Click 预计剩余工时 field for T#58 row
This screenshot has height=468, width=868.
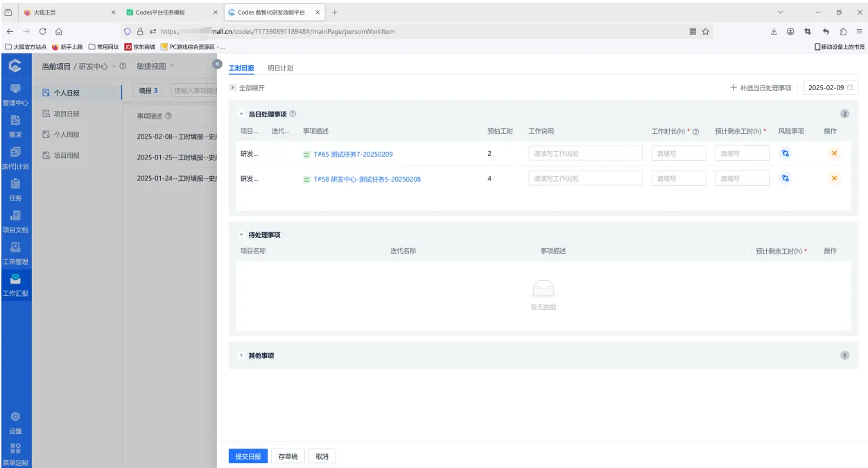point(742,178)
